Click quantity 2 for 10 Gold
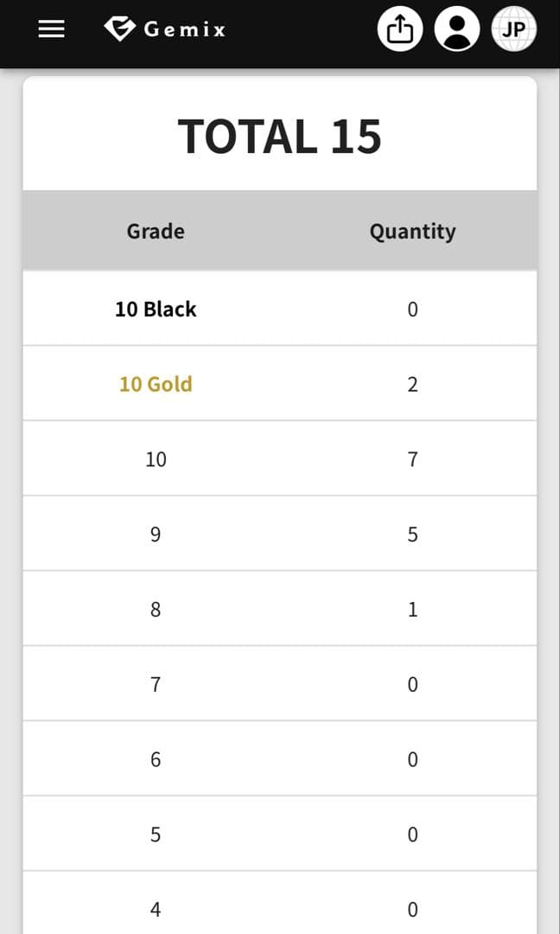 tap(412, 384)
